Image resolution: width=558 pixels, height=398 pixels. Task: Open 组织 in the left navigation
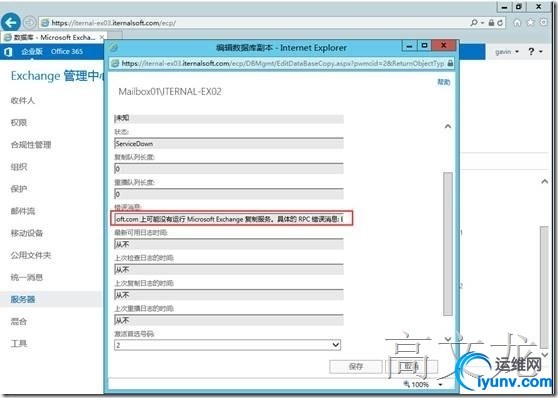[19, 167]
